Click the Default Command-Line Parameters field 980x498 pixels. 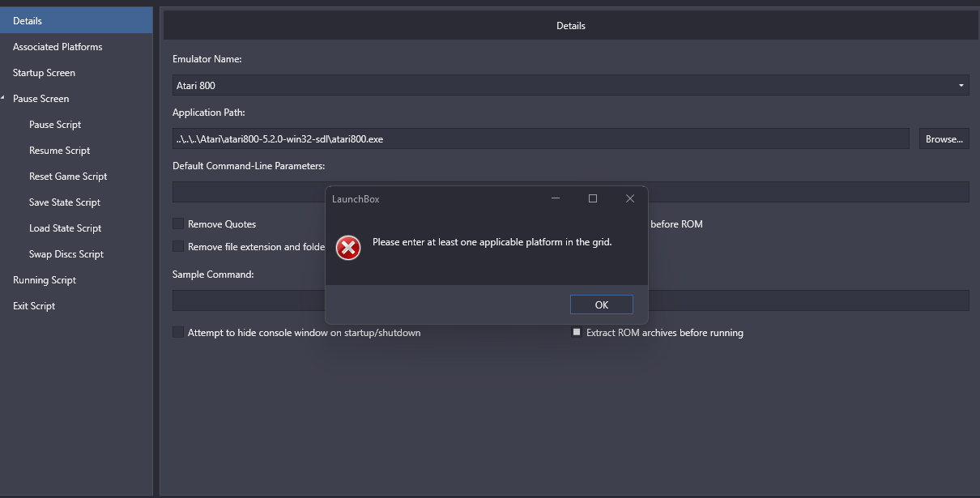[x=247, y=192]
